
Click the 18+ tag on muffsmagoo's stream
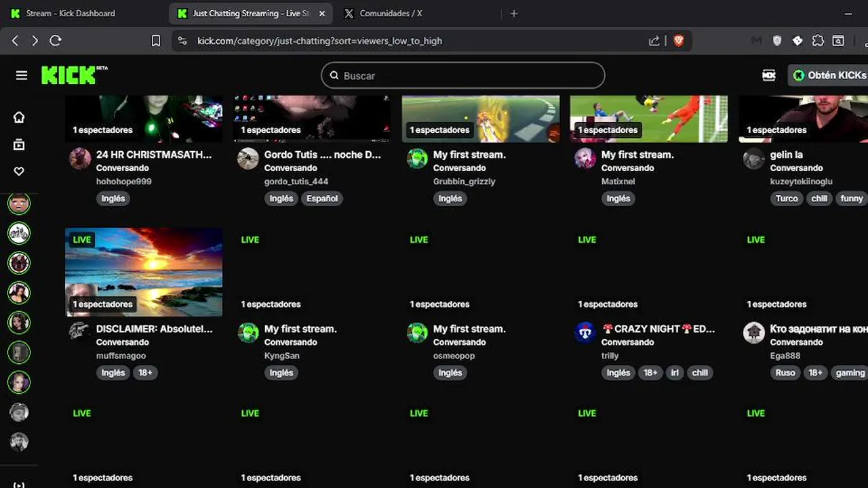pos(145,373)
